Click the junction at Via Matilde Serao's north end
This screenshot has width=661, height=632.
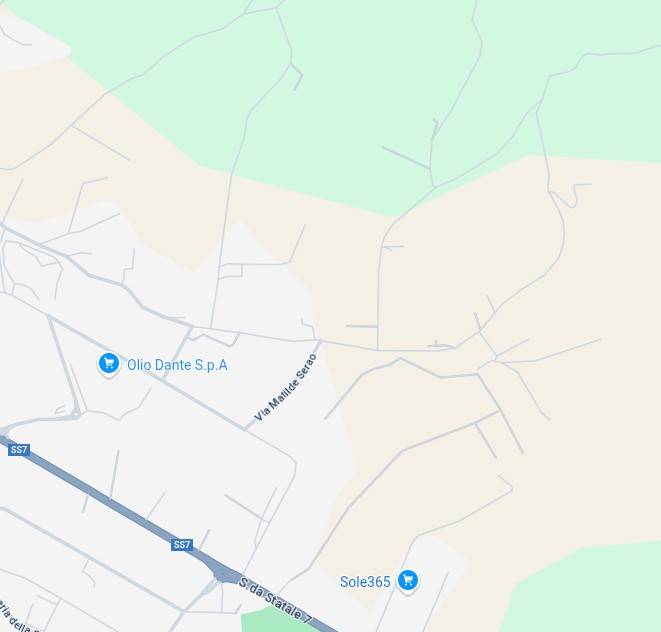tap(320, 341)
